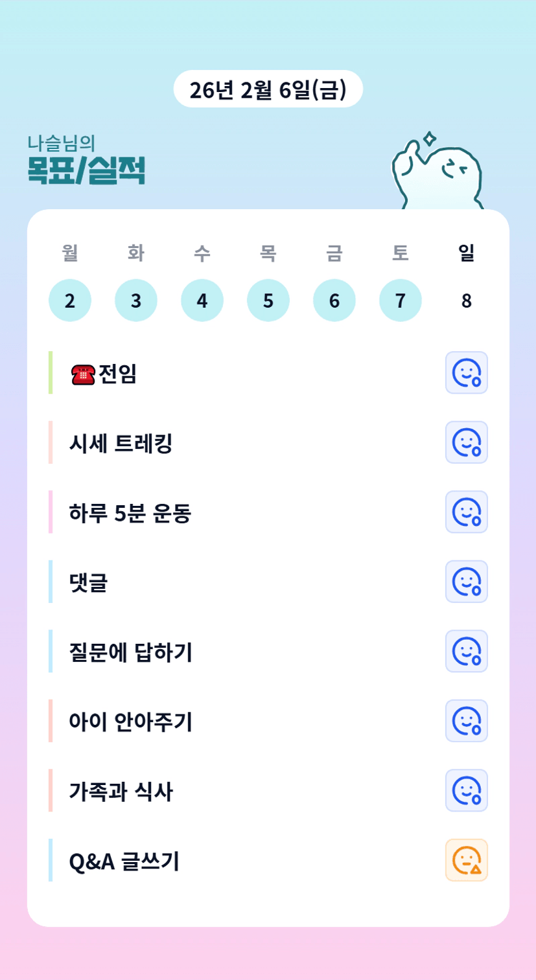Tap the blue smiley icon beside 댓글
The height and width of the screenshot is (980, 536).
pyautogui.click(x=466, y=582)
